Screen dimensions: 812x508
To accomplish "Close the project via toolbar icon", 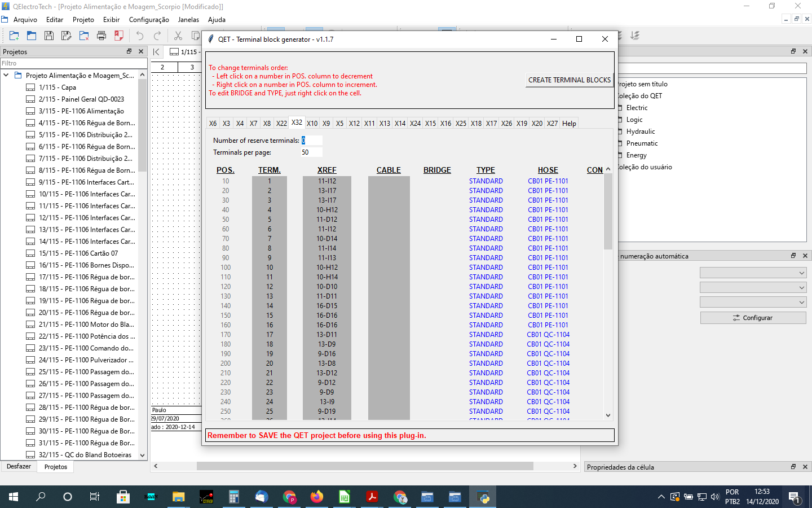I will click(x=84, y=36).
